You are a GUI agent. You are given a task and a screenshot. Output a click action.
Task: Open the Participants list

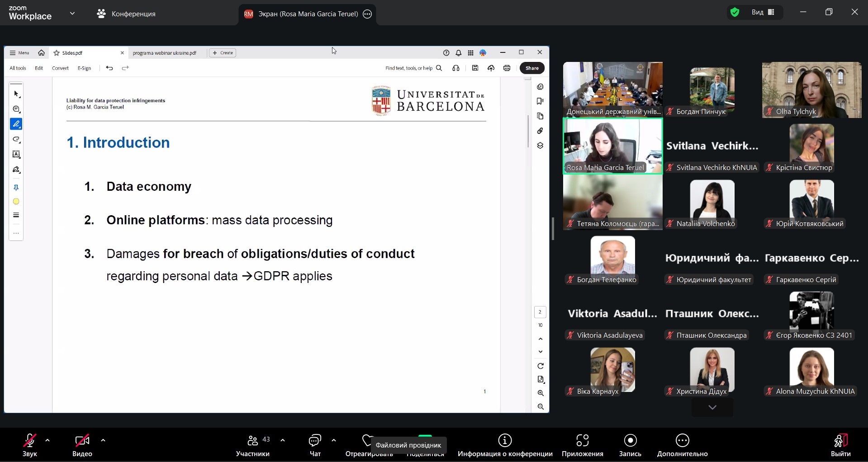pos(253,445)
